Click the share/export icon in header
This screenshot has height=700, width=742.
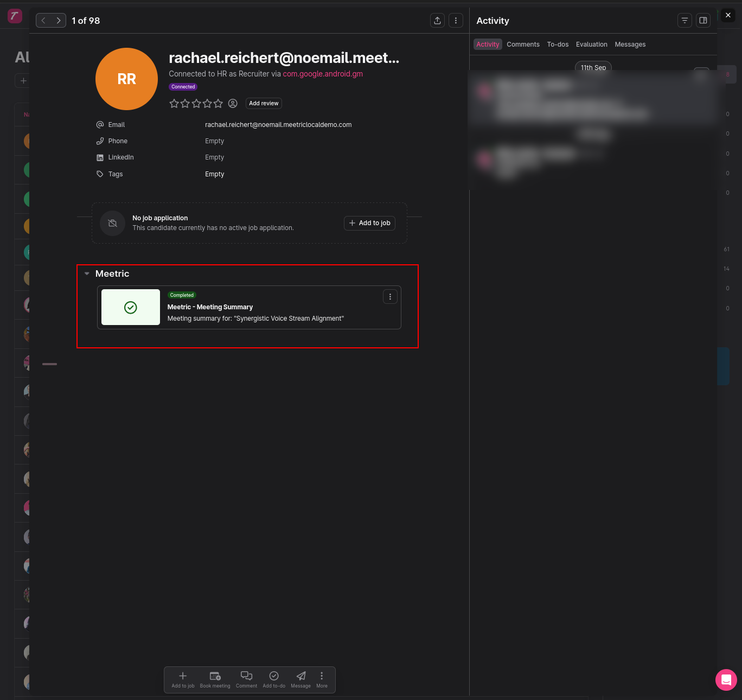[437, 21]
